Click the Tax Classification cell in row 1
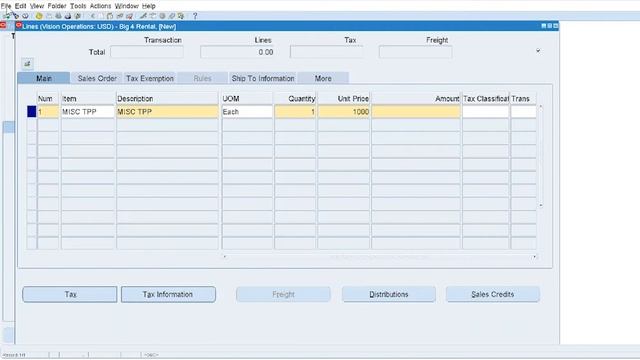This screenshot has height=360, width=640. 486,112
